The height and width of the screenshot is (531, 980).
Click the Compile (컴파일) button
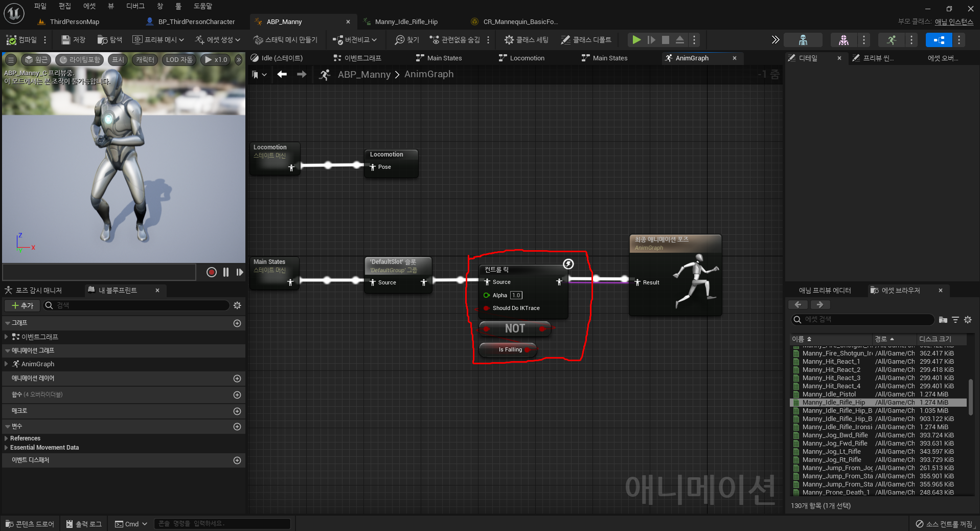22,40
